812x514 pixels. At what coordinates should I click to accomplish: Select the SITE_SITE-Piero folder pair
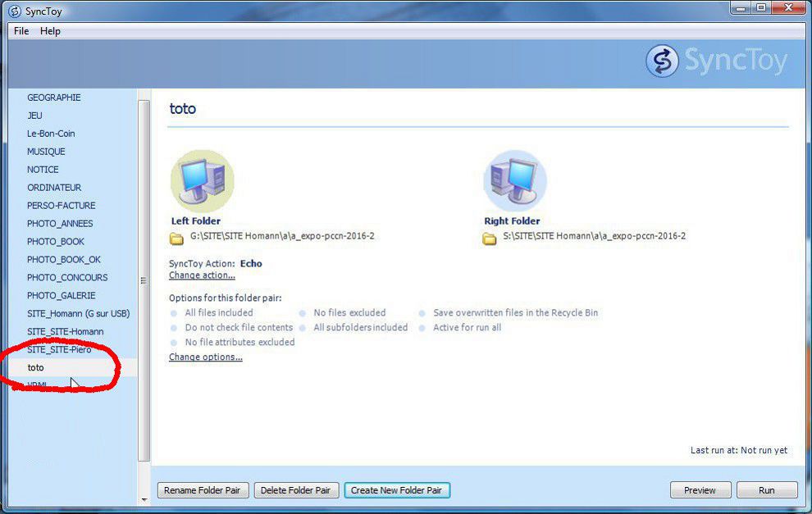[x=59, y=350]
